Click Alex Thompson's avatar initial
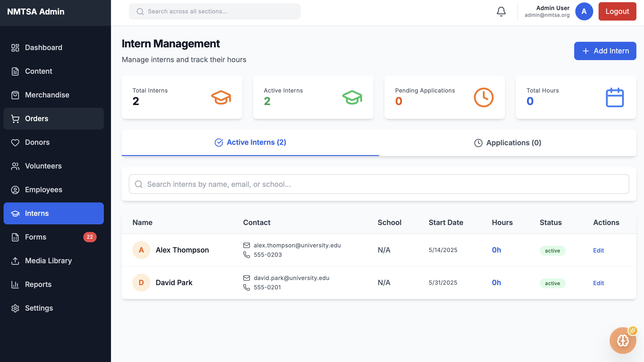Image resolution: width=644 pixels, height=362 pixels. coord(141,250)
